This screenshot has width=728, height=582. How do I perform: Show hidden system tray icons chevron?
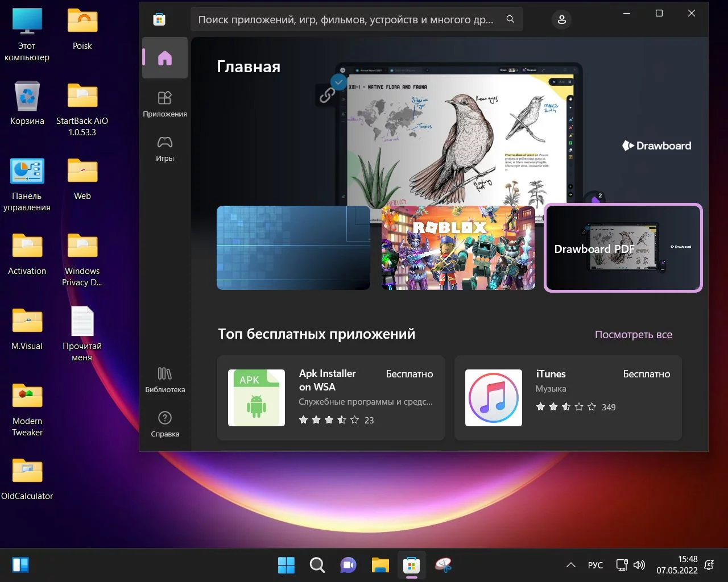pyautogui.click(x=570, y=565)
